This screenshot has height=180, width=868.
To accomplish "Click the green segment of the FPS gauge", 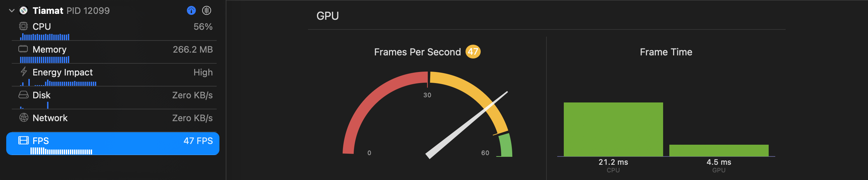I will point(505,145).
